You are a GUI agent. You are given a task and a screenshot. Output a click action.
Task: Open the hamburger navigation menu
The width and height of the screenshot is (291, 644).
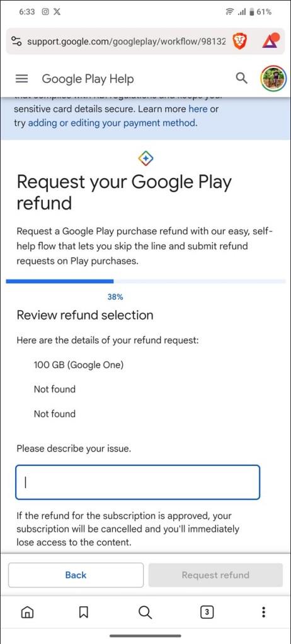pyautogui.click(x=21, y=79)
